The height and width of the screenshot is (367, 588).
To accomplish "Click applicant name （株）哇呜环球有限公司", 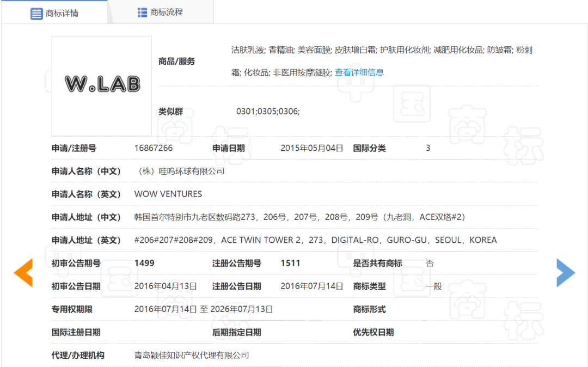I will (x=180, y=172).
